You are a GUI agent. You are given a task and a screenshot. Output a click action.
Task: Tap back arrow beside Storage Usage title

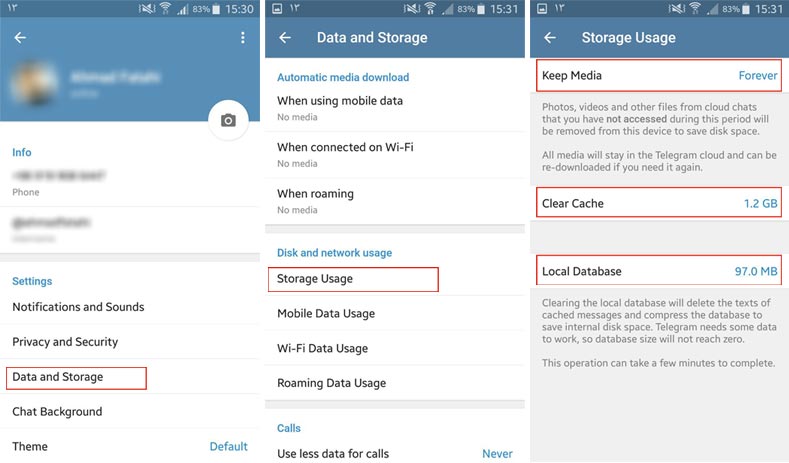pos(550,38)
